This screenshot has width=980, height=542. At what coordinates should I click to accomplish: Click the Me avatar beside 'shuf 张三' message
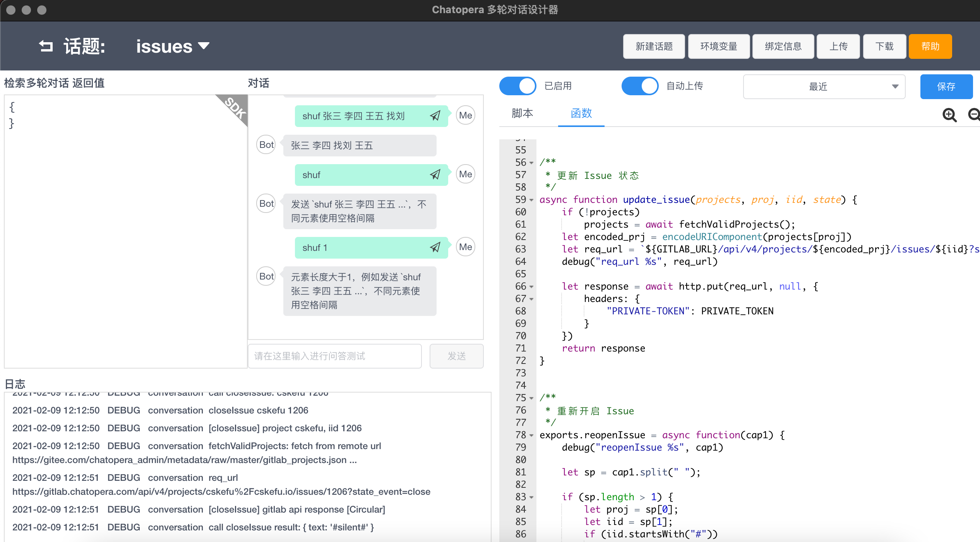466,115
